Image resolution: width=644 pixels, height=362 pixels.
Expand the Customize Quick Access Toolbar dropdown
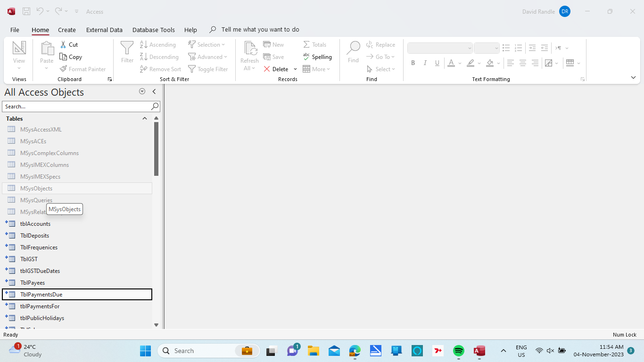click(x=76, y=11)
